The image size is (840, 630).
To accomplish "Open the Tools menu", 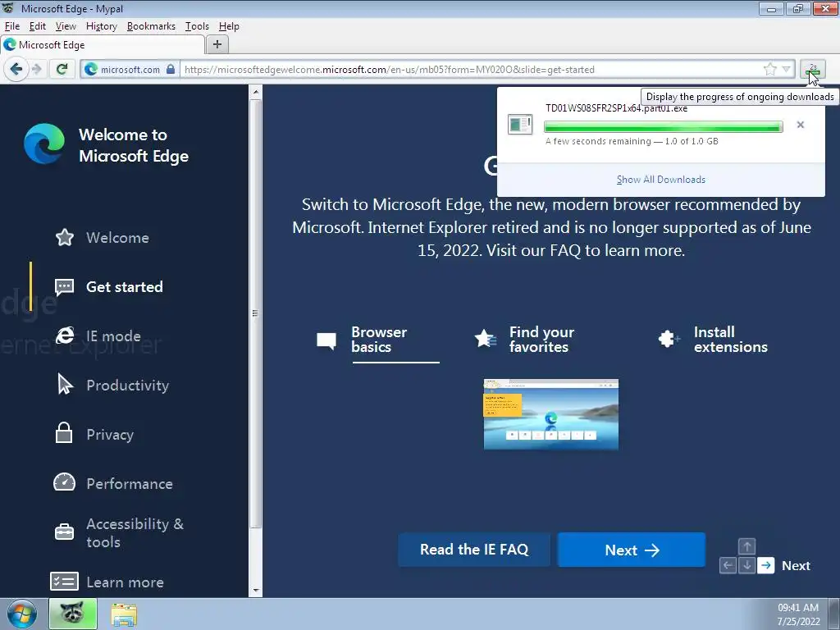I will pyautogui.click(x=197, y=26).
